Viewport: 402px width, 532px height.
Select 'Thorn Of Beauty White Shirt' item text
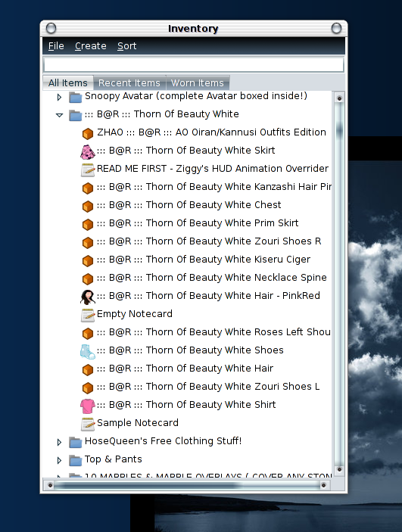pyautogui.click(x=186, y=405)
